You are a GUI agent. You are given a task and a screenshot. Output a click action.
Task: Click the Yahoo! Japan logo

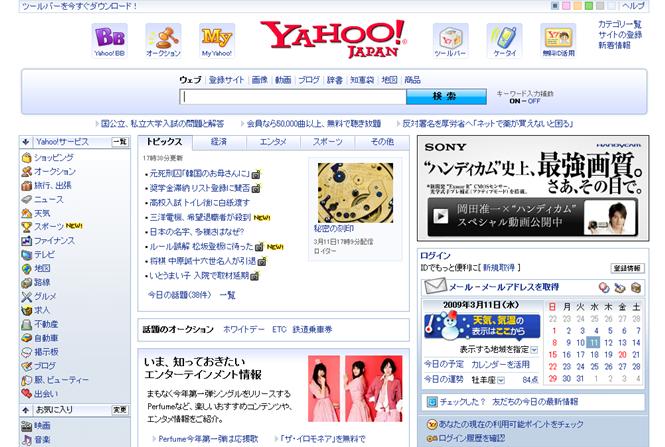333,39
